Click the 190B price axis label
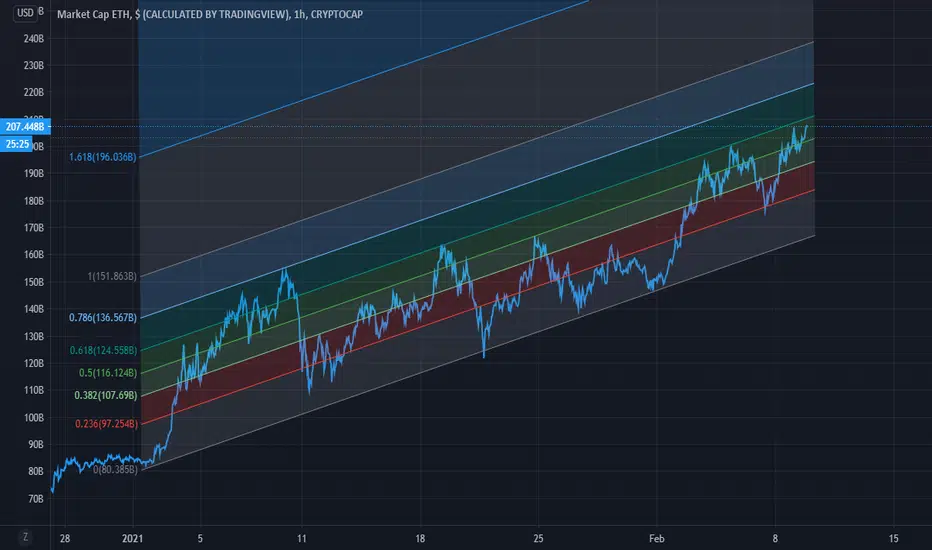Image resolution: width=932 pixels, height=550 pixels. (x=34, y=174)
